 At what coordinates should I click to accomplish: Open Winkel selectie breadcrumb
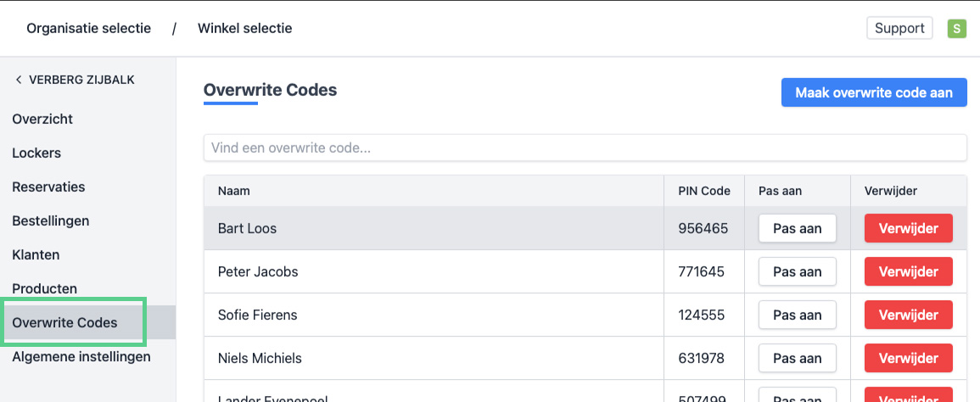click(244, 28)
